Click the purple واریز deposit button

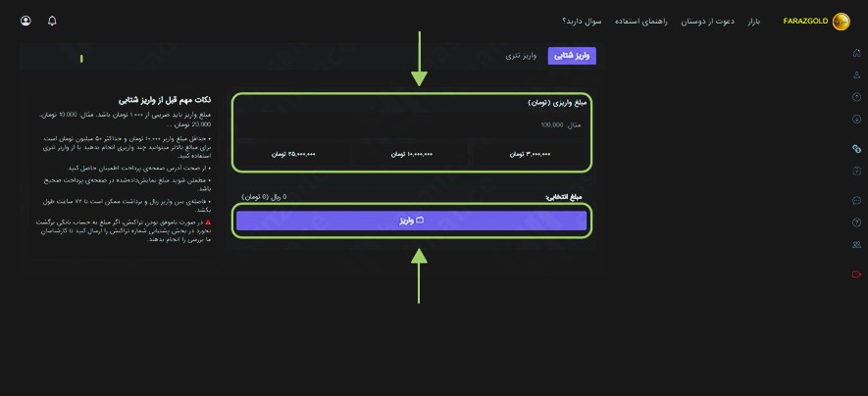tap(411, 221)
